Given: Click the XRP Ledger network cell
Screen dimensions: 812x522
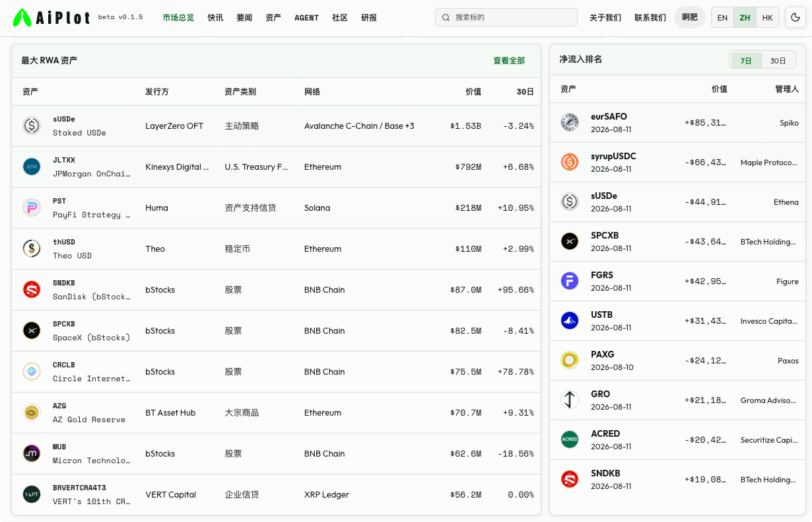Looking at the screenshot, I should [x=327, y=494].
